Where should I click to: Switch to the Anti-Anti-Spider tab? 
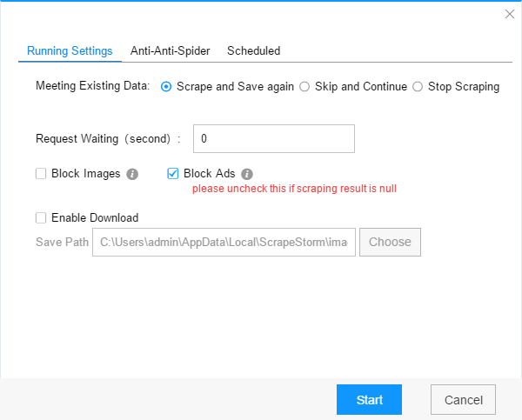point(171,51)
